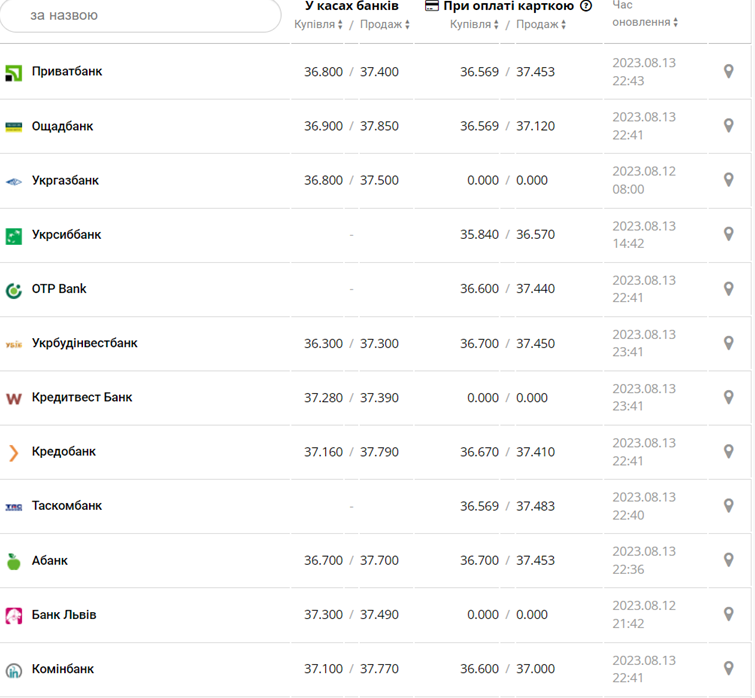Image resolution: width=755 pixels, height=698 pixels.
Task: Sort by cash desk Продаж rate
Action: point(385,24)
